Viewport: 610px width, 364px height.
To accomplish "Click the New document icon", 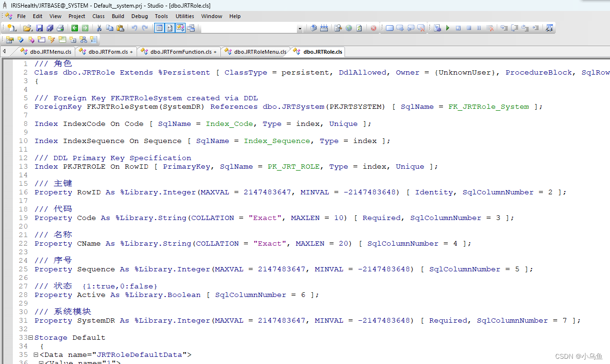I will 11,28.
